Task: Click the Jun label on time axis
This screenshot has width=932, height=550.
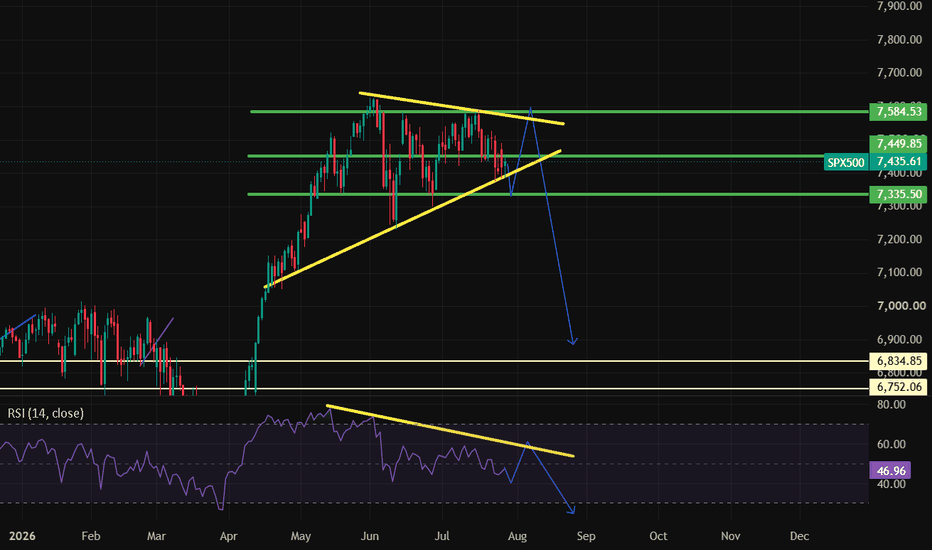Action: point(370,536)
